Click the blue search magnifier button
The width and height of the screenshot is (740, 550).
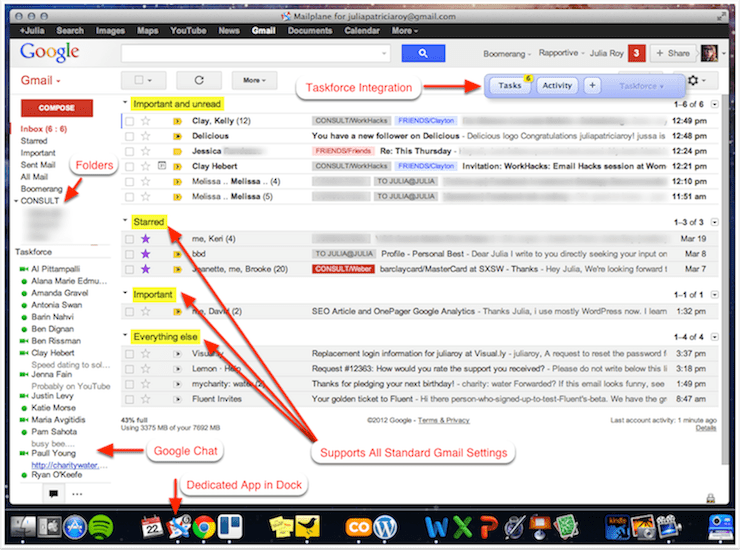tap(423, 53)
